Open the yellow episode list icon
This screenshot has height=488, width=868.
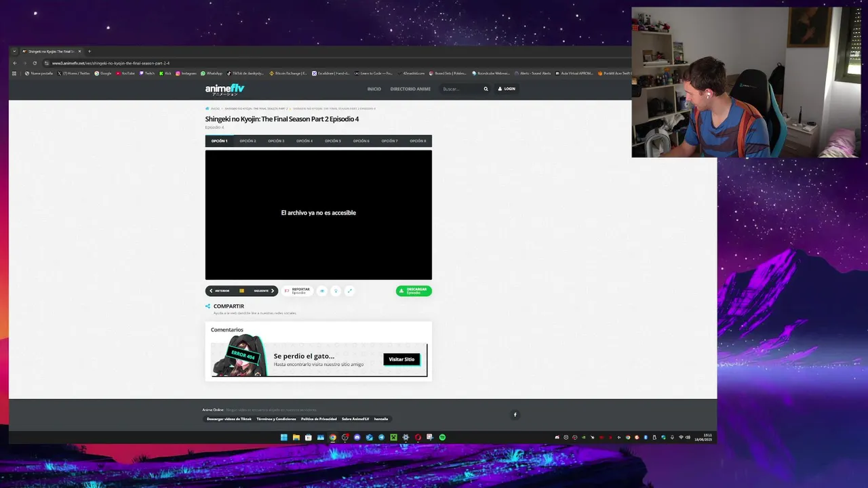pyautogui.click(x=241, y=291)
